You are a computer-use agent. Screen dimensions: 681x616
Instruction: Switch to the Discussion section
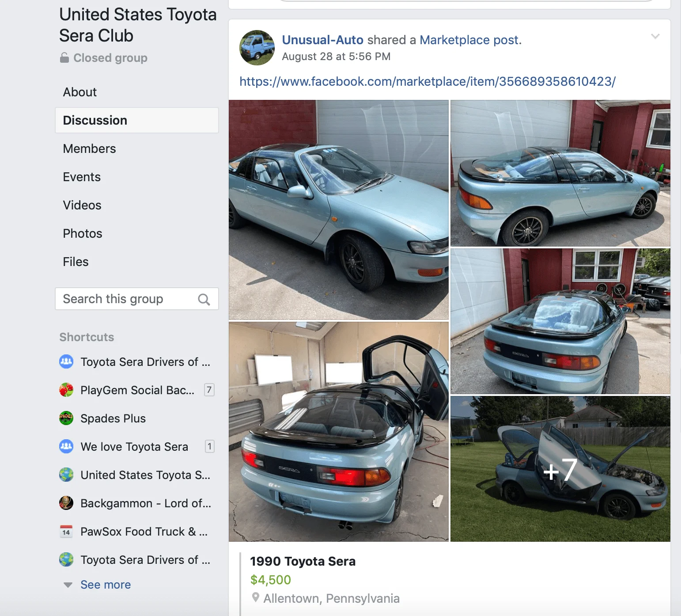point(137,120)
